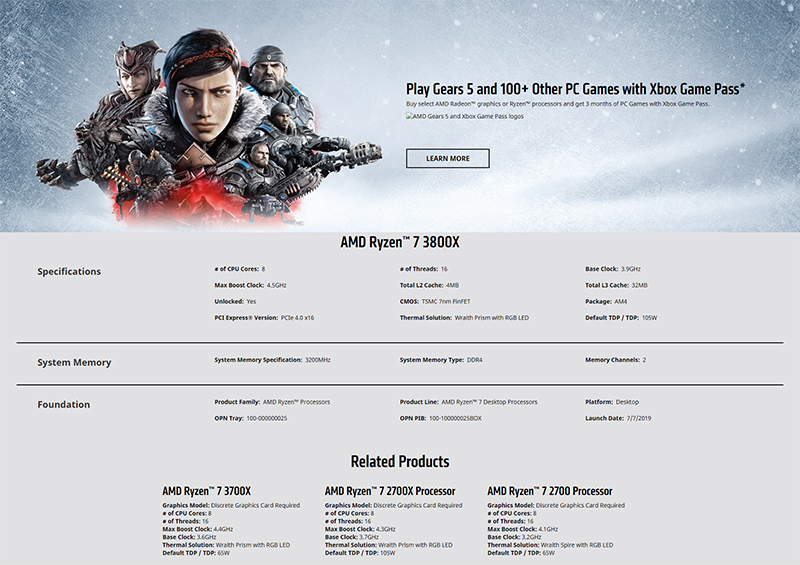This screenshot has height=565, width=800.
Task: Click the LEARN MORE button
Action: (447, 158)
